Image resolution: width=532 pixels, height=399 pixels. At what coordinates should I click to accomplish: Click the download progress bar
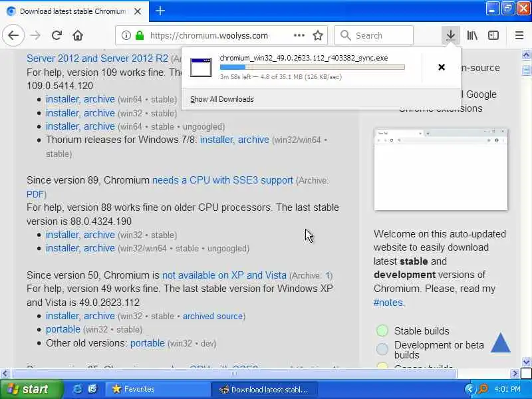point(312,67)
